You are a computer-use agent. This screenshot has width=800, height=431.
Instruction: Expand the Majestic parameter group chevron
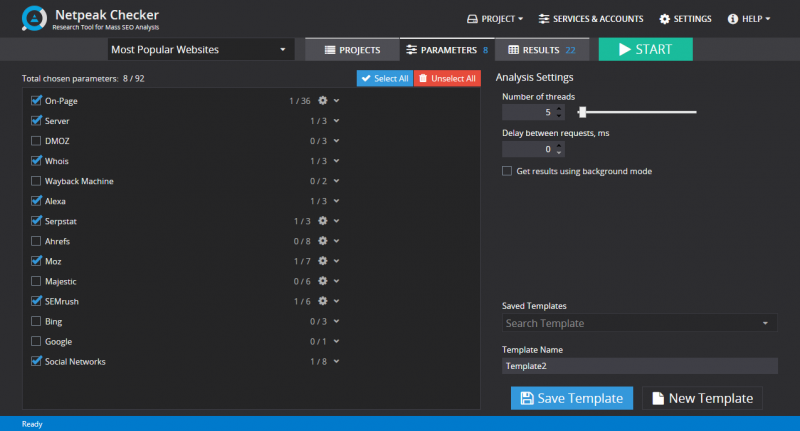point(337,281)
